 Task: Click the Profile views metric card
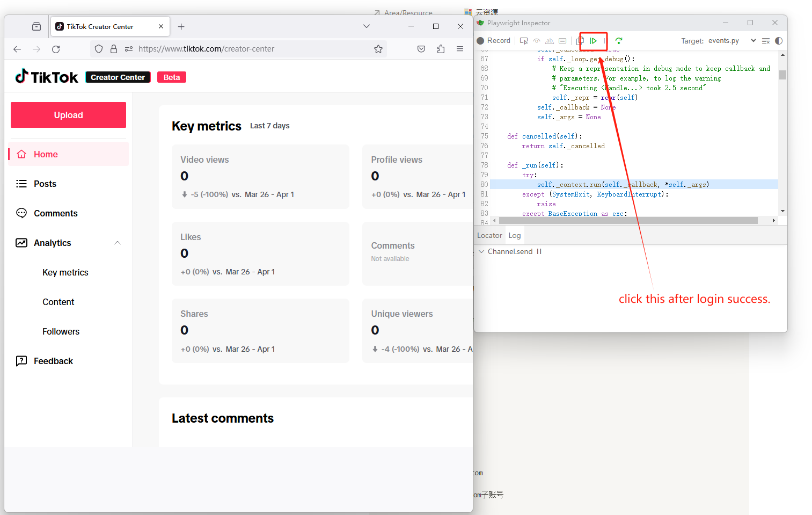point(418,177)
